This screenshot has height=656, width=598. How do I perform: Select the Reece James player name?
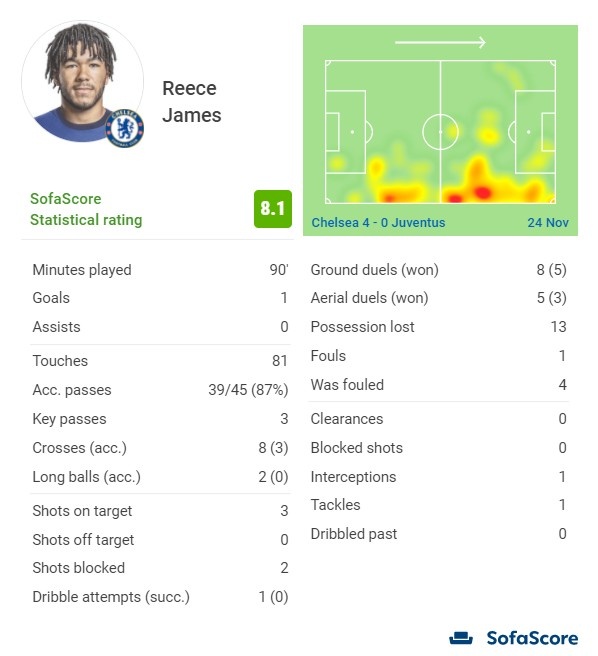point(191,102)
